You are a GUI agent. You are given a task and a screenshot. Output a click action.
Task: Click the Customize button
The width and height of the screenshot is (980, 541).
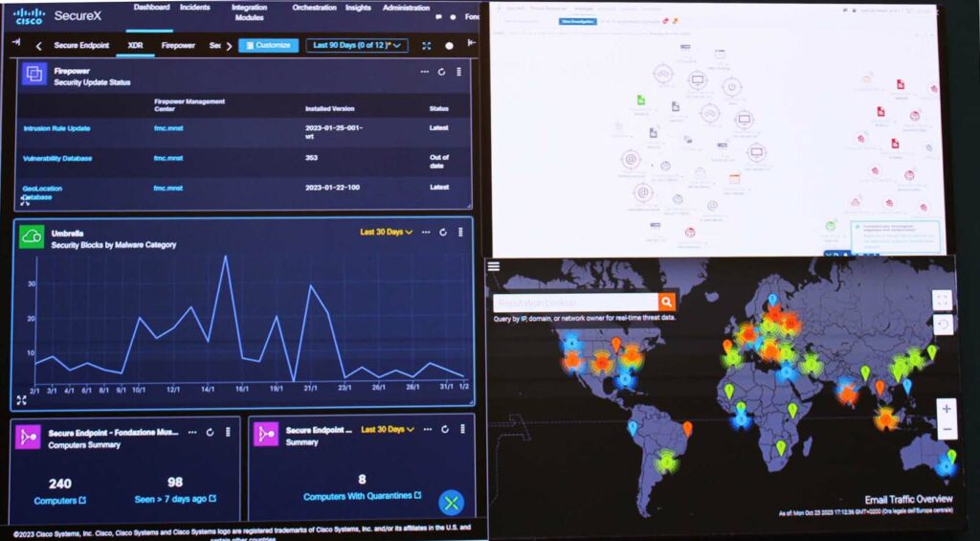point(268,45)
